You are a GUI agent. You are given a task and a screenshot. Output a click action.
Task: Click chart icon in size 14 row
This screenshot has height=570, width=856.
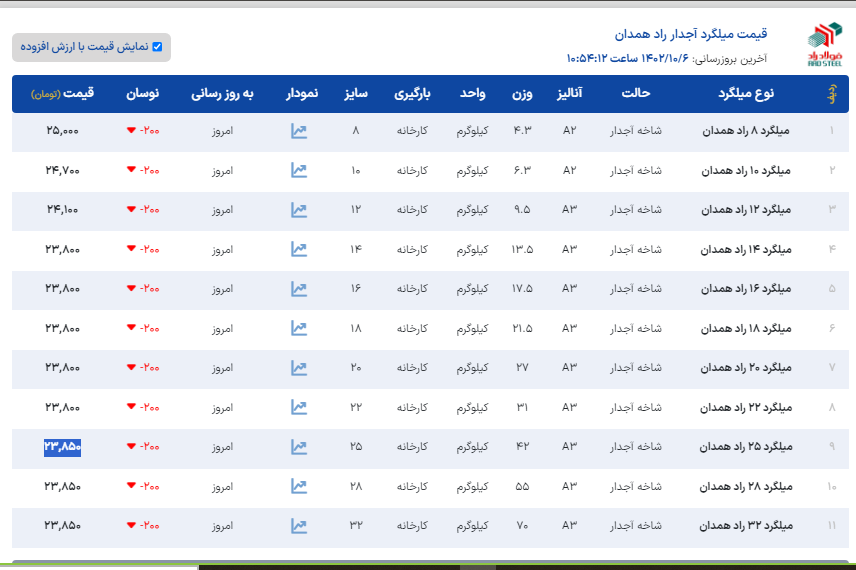point(299,249)
